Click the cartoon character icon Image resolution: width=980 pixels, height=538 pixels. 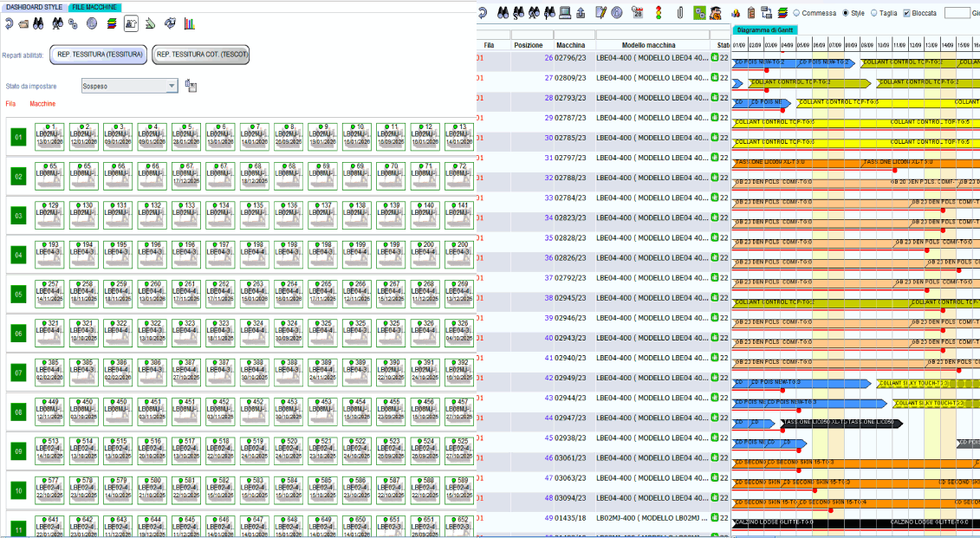coord(716,12)
